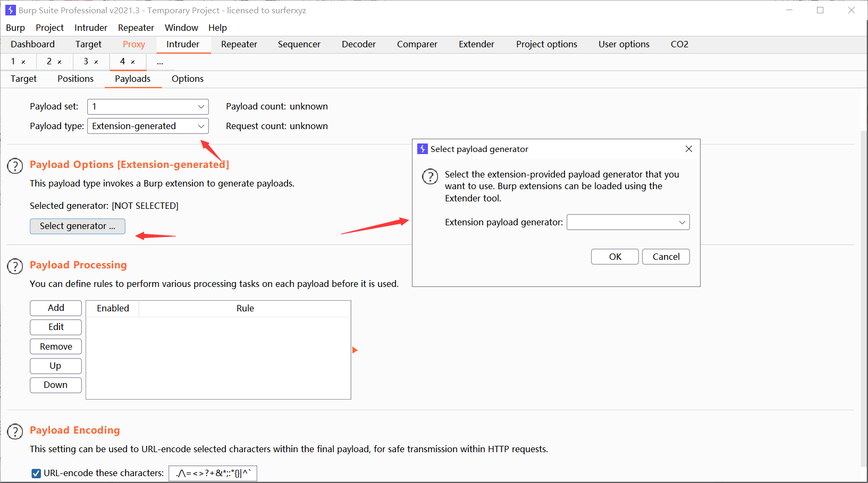Open help for Payload Processing section
This screenshot has width=868, height=483.
(x=15, y=266)
